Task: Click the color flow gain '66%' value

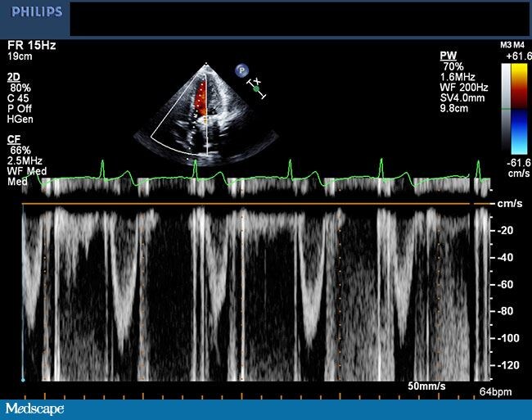Action: tap(20, 150)
